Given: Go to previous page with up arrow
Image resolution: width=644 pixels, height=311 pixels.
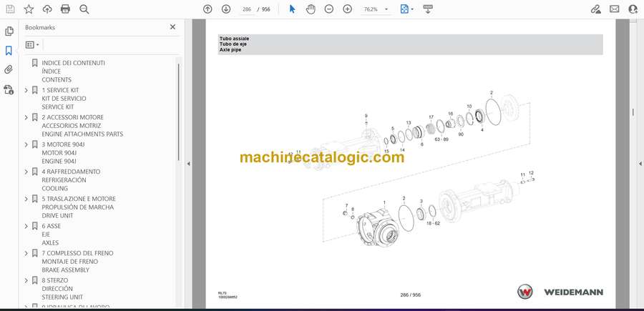Looking at the screenshot, I should click(x=208, y=9).
